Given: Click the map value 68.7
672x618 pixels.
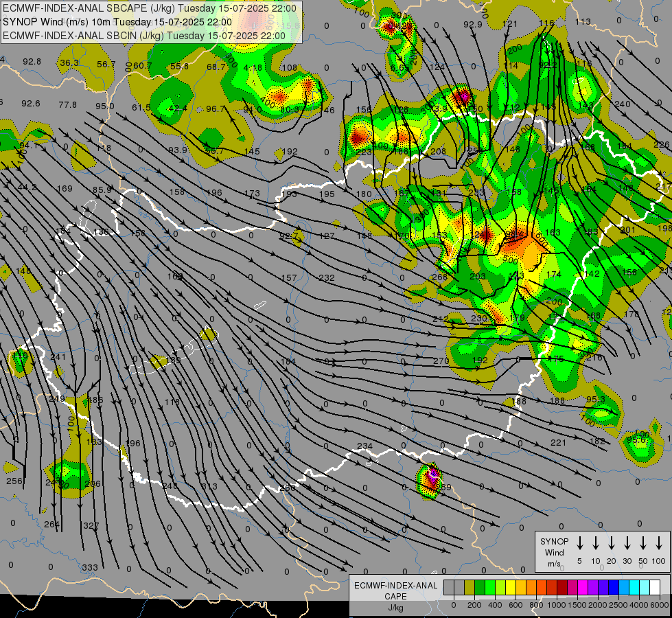Looking at the screenshot, I should pos(216,67).
